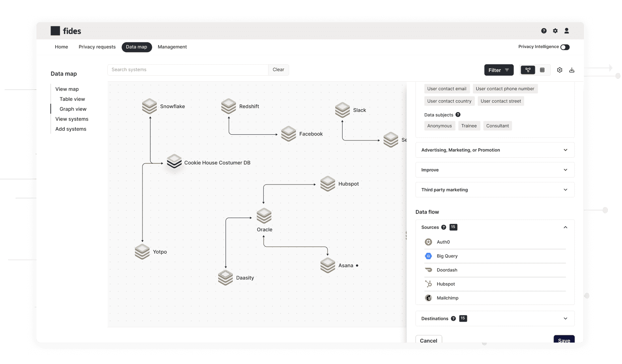Image resolution: width=622 pixels, height=364 pixels.
Task: Select View map in sidebar
Action: click(x=67, y=89)
